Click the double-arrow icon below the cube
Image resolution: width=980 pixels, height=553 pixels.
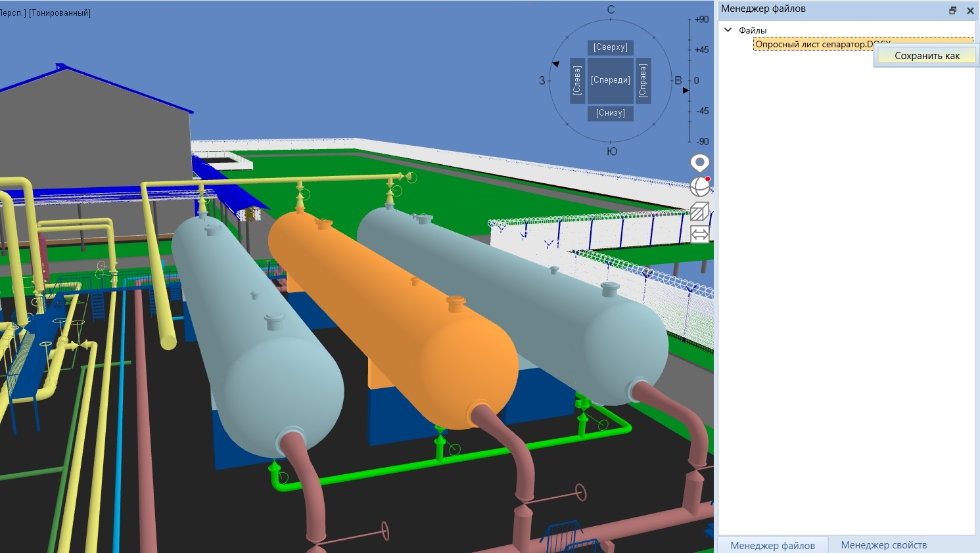pyautogui.click(x=700, y=234)
